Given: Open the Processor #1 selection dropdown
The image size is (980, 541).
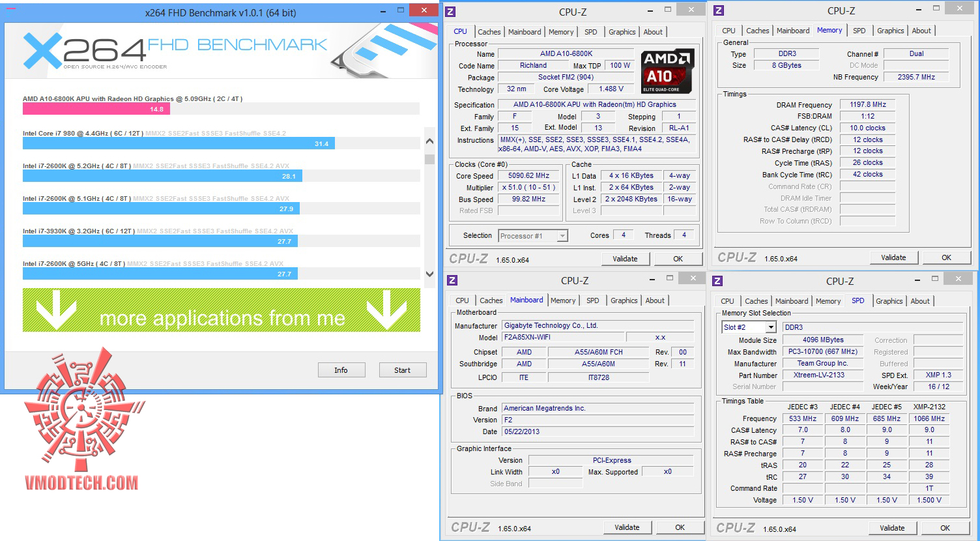Looking at the screenshot, I should point(562,236).
